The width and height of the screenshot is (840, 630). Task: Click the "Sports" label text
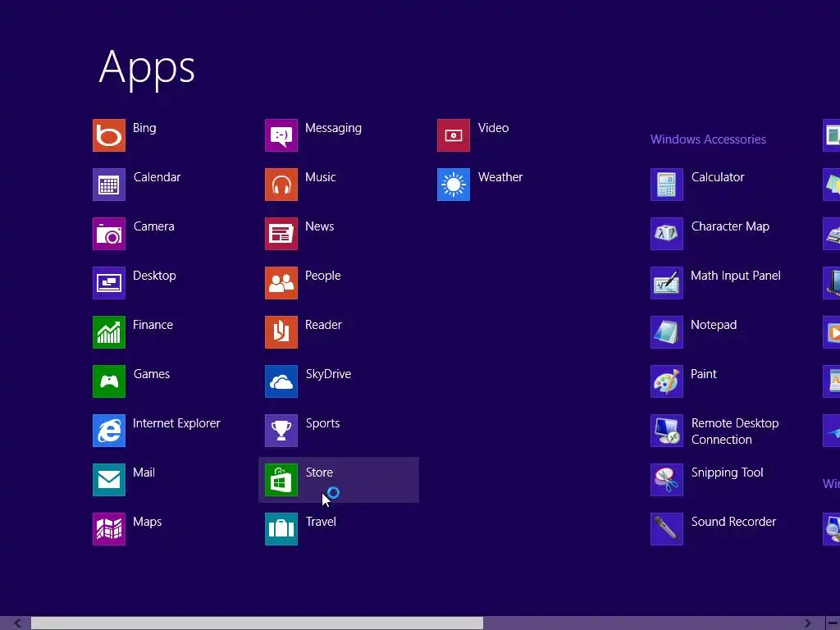[322, 424]
